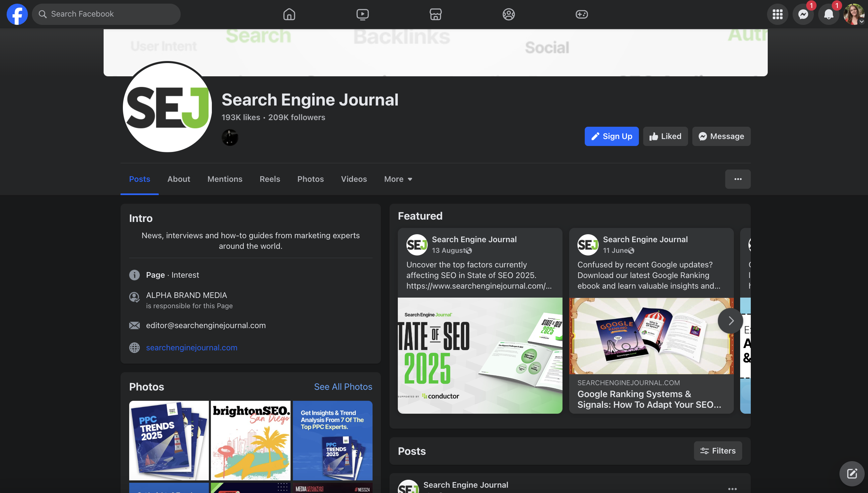Open the account profile picture menu
The height and width of the screenshot is (493, 868).
click(854, 14)
